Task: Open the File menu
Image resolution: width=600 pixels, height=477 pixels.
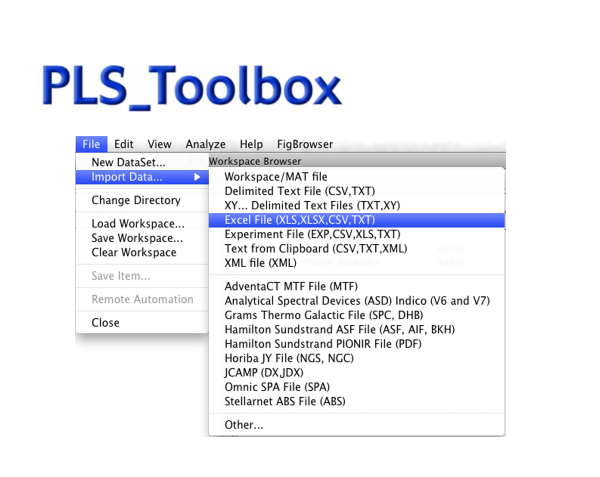Action: click(91, 144)
